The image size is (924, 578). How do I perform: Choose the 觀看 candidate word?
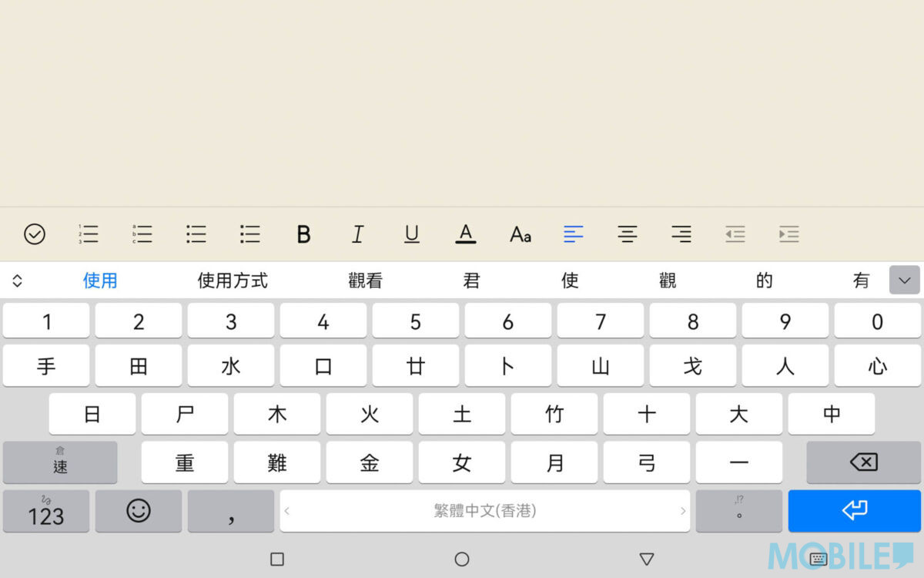click(x=365, y=281)
